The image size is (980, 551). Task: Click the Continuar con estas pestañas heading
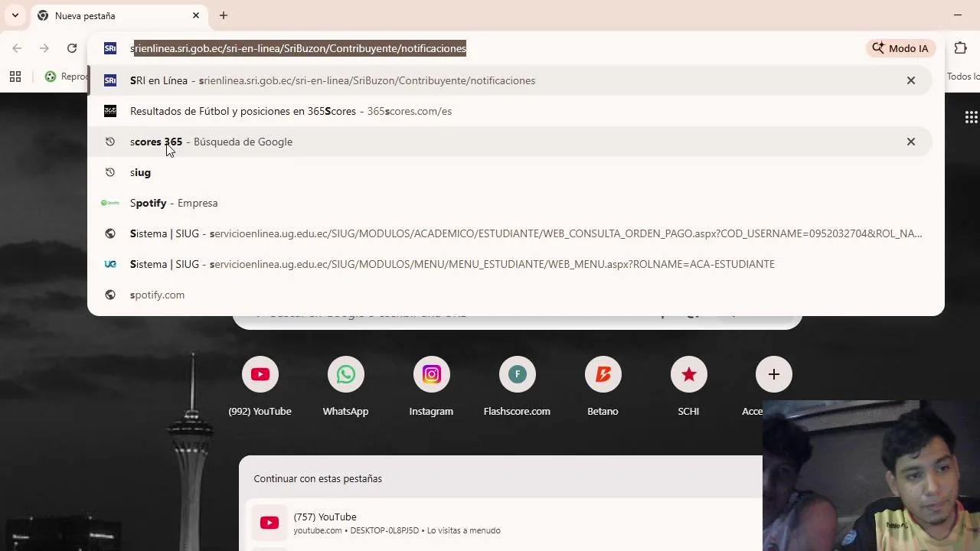coord(318,478)
